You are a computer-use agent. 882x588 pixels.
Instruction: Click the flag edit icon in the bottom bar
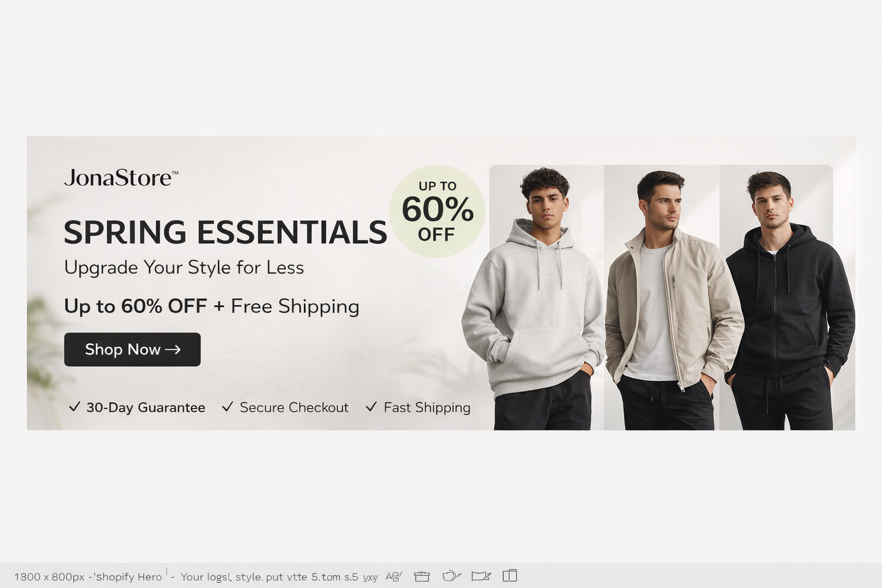point(481,576)
